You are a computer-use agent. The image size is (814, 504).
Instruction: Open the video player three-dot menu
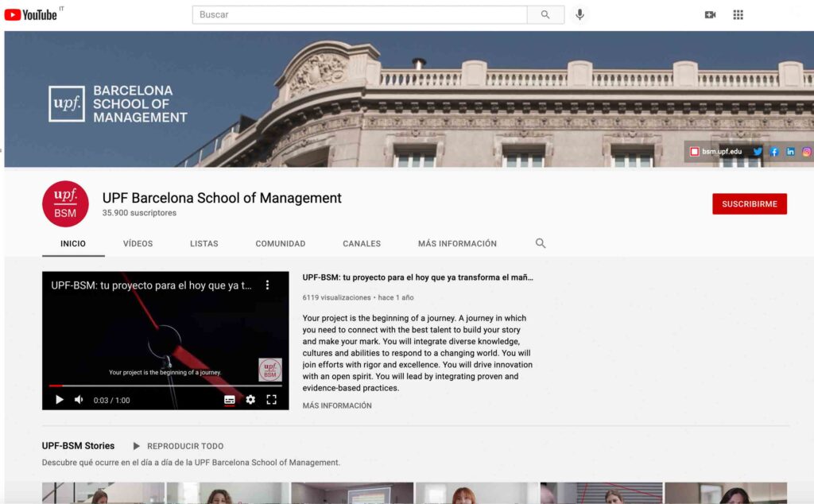(x=267, y=285)
